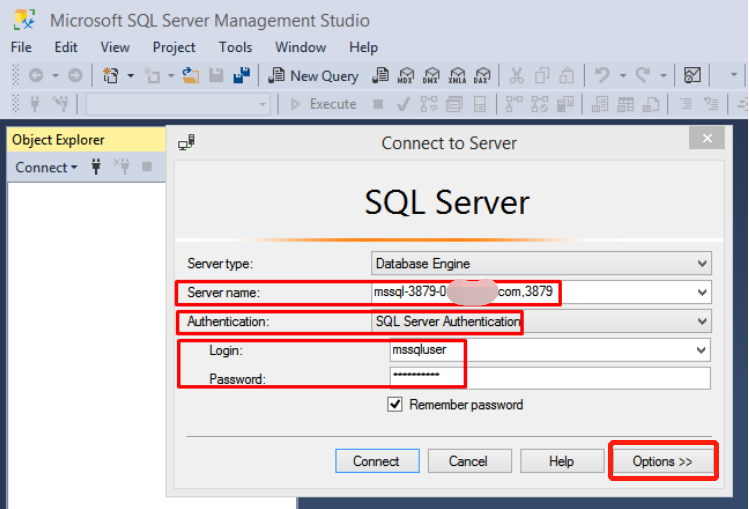Viewport: 749px width, 509px height.
Task: Toggle the Remember password checkbox
Action: click(x=395, y=405)
